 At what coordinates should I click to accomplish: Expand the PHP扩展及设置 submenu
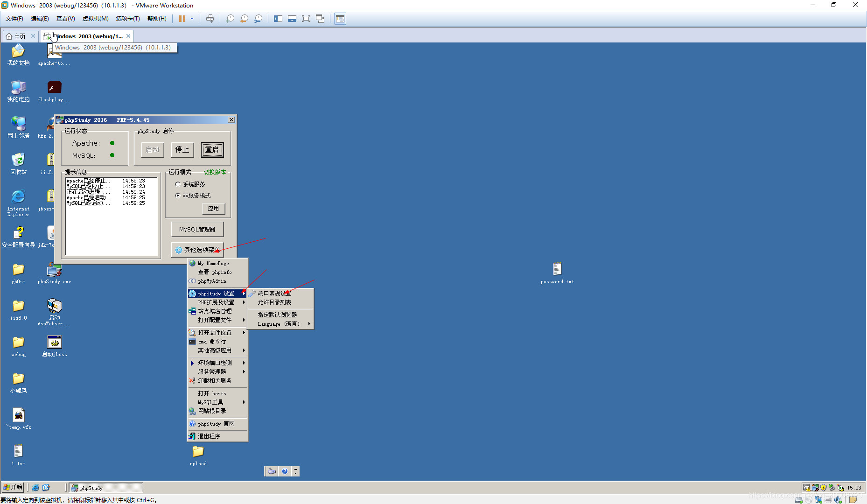point(217,302)
